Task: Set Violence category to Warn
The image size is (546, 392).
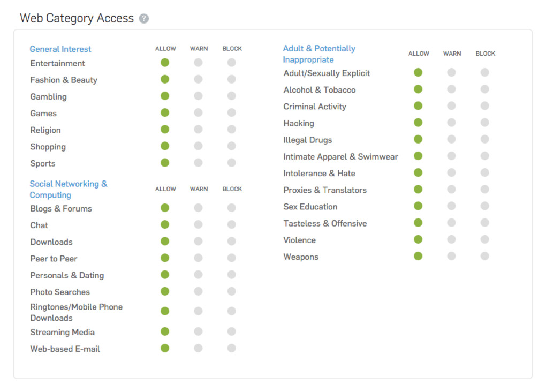Action: [451, 239]
